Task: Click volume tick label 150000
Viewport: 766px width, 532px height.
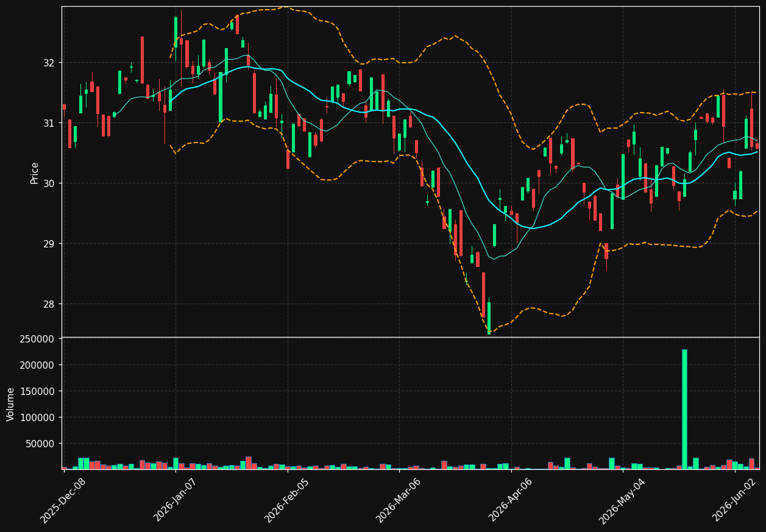Action: click(38, 391)
